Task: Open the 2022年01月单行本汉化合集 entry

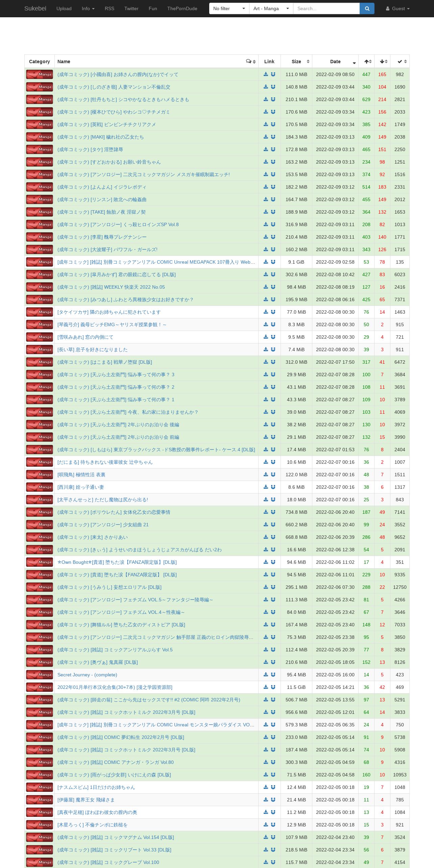Action: point(115,687)
